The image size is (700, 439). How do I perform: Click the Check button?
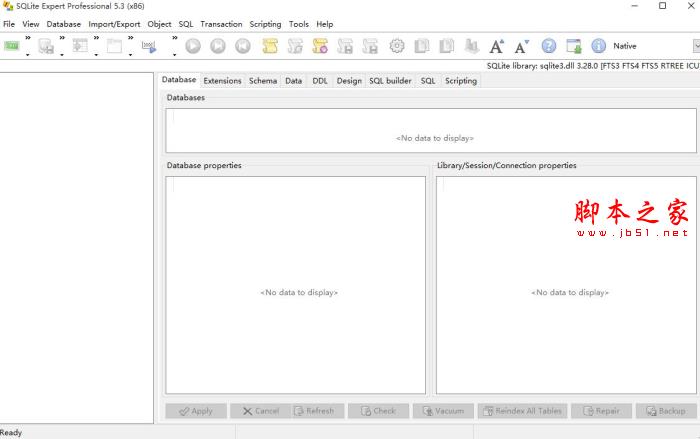click(x=378, y=411)
